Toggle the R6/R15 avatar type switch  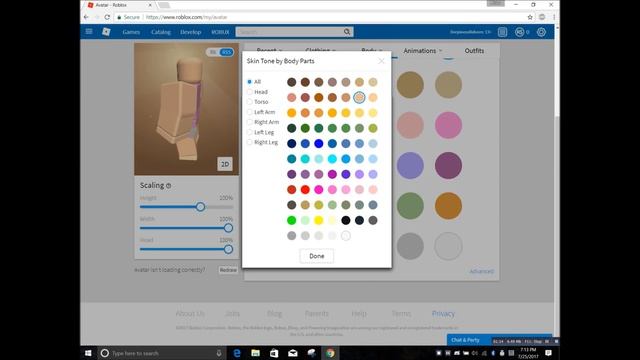[x=220, y=52]
